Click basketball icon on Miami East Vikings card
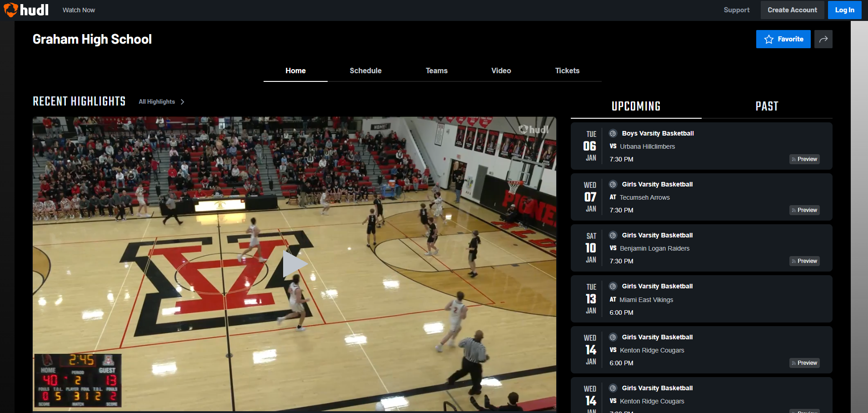This screenshot has width=868, height=413. (613, 286)
